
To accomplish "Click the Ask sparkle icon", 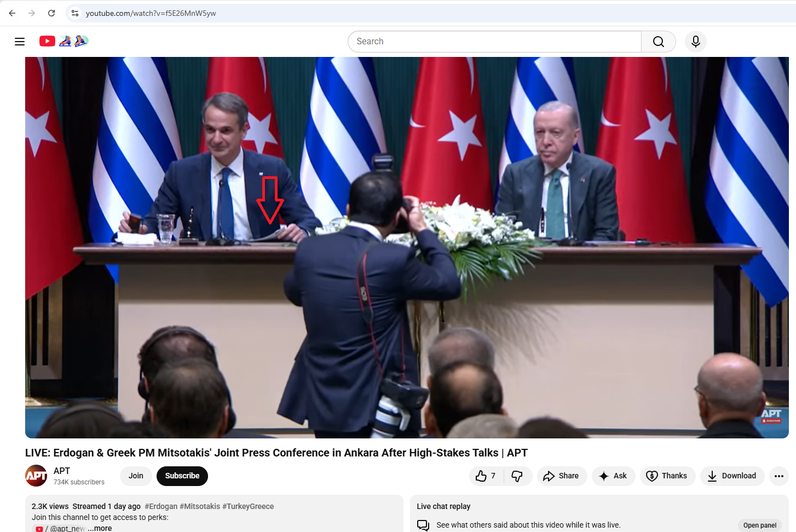I will (603, 476).
